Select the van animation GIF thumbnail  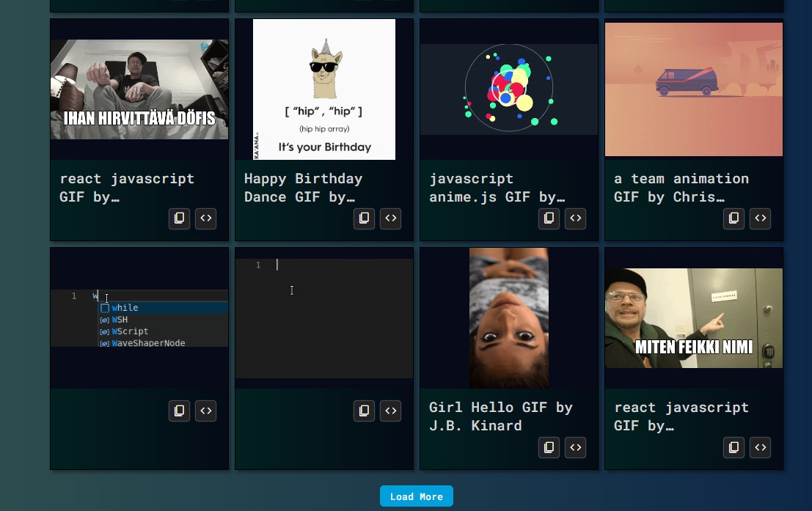click(694, 89)
